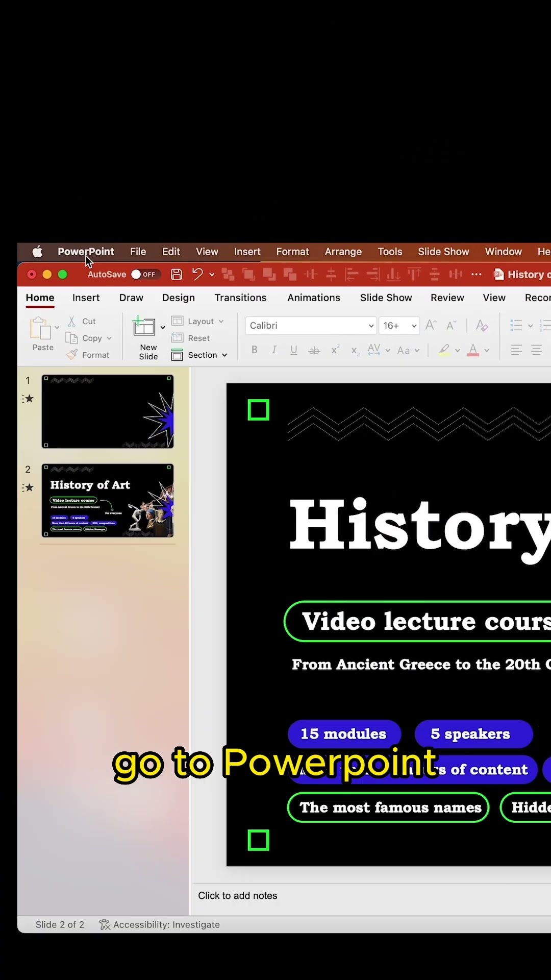The image size is (551, 980).
Task: Click the notes field 'Click to add notes'
Action: pos(238,896)
